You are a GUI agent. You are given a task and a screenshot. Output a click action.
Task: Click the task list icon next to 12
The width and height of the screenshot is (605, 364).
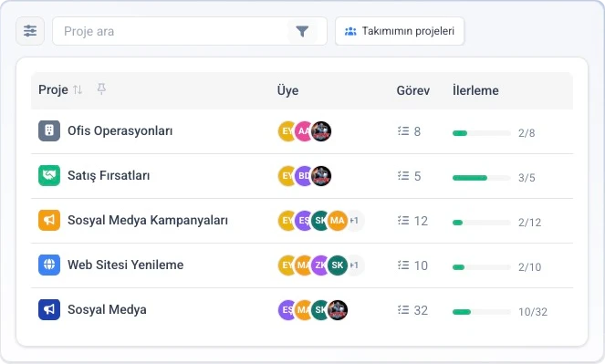[403, 221]
